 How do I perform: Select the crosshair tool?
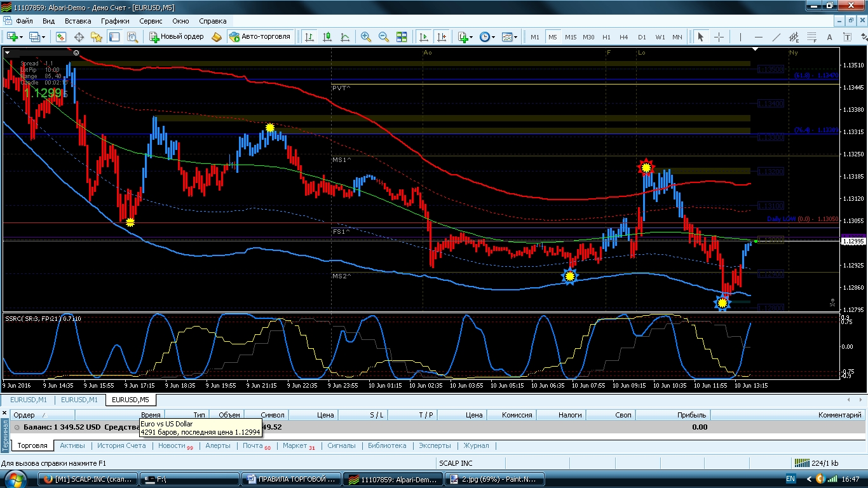coord(719,37)
